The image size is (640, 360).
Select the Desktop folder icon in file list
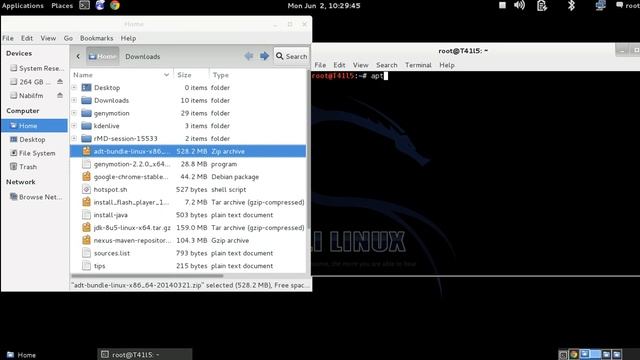[86, 87]
